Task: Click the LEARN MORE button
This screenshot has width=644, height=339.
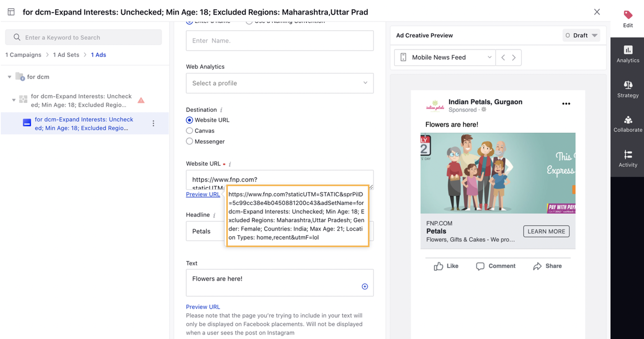Action: click(546, 231)
